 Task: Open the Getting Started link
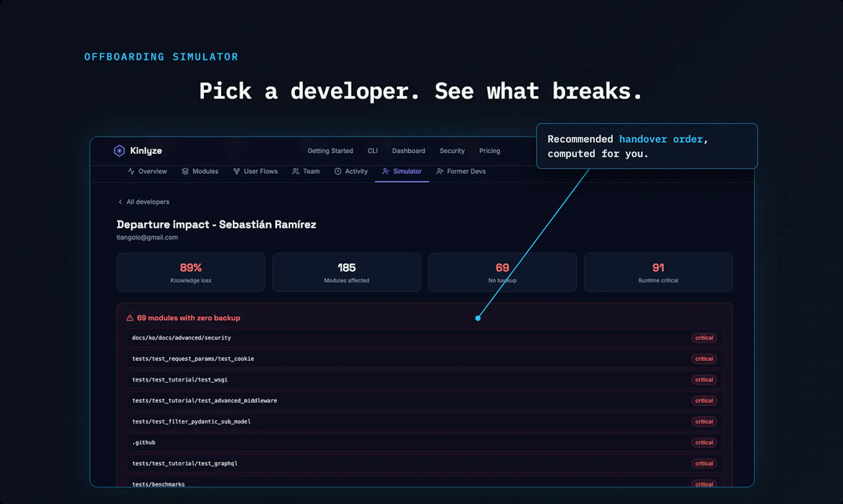(330, 151)
